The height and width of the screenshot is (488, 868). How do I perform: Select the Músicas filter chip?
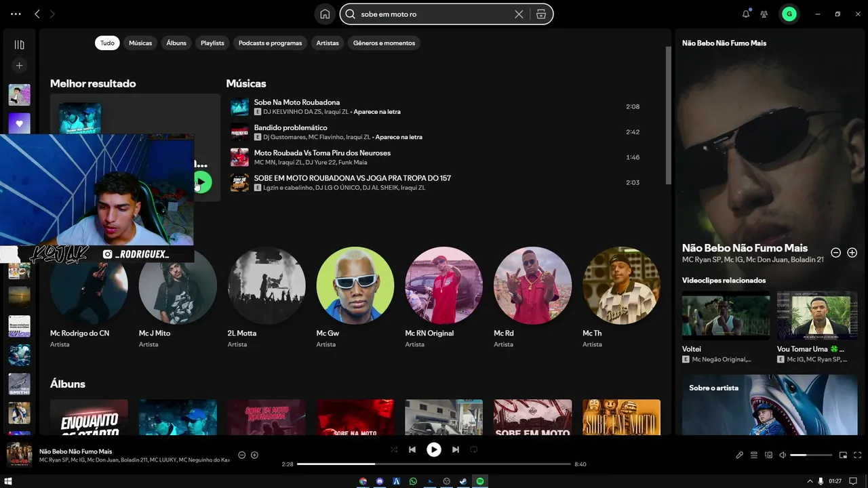click(140, 43)
